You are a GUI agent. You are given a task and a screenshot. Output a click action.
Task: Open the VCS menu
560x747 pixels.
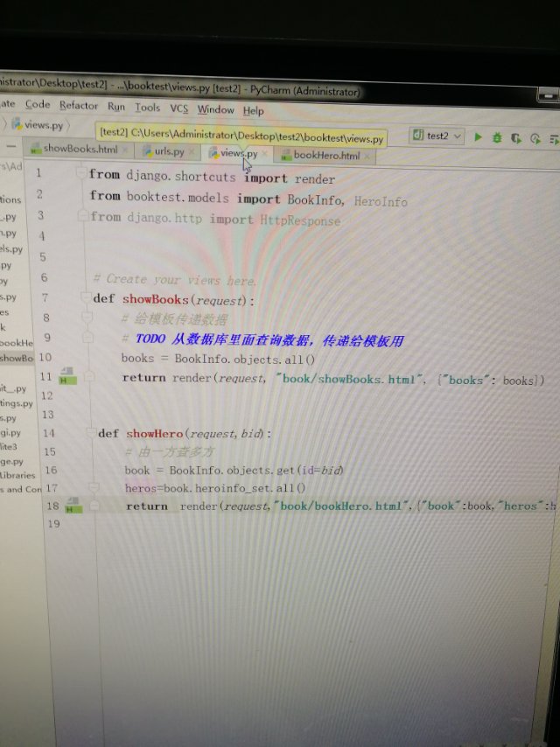179,108
